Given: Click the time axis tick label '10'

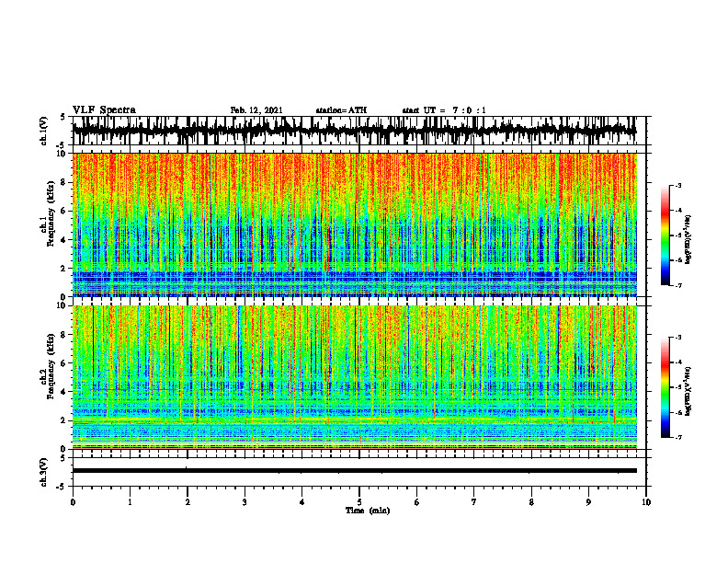Looking at the screenshot, I should coord(646,502).
